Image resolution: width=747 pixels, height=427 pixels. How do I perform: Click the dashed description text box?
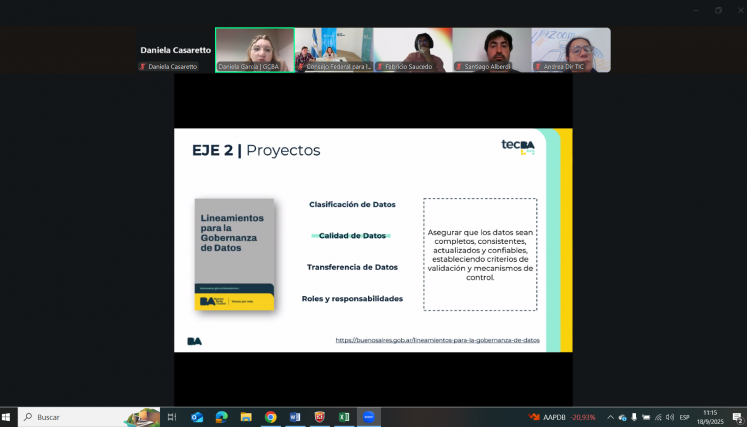480,254
